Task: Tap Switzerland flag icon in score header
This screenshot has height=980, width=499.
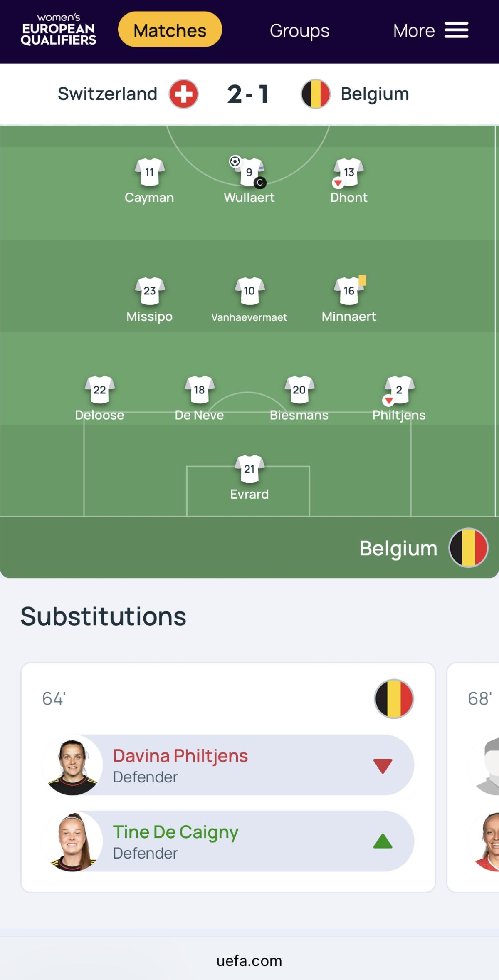Action: click(x=183, y=94)
